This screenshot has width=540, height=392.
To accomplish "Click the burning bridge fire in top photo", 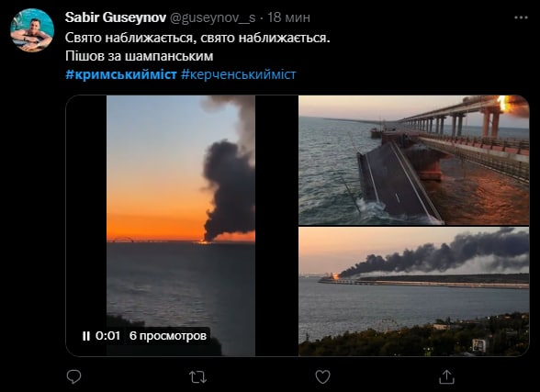I will [503, 104].
